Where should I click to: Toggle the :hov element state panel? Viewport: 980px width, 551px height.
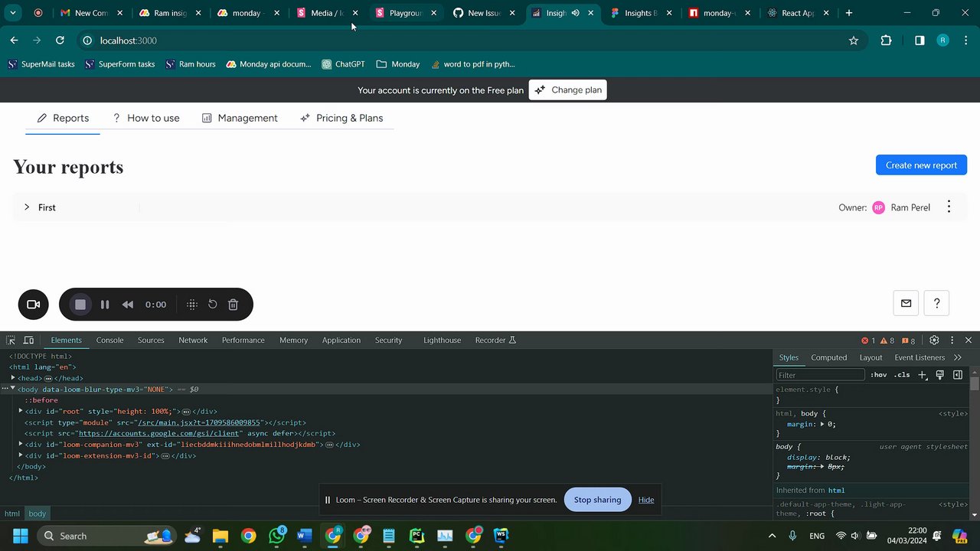[x=878, y=375]
